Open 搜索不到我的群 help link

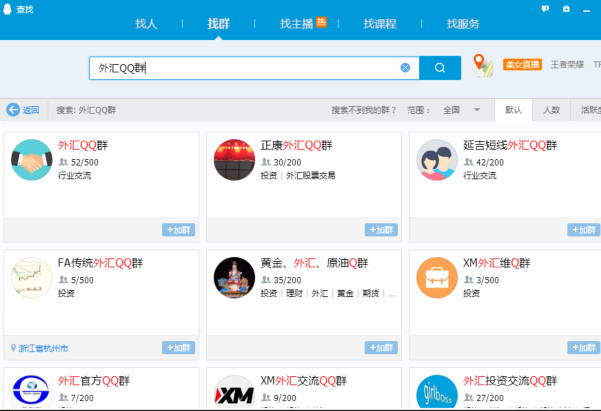pos(363,110)
